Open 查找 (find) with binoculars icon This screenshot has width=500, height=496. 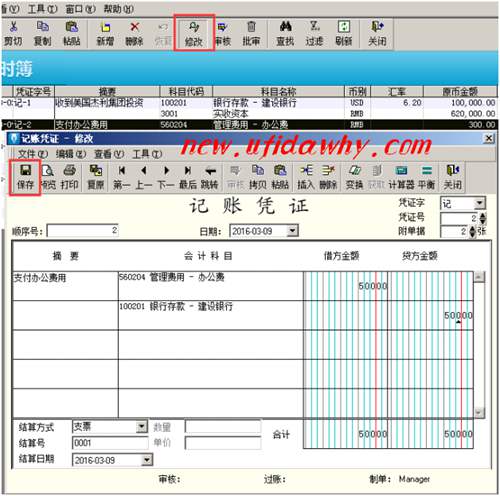point(285,33)
